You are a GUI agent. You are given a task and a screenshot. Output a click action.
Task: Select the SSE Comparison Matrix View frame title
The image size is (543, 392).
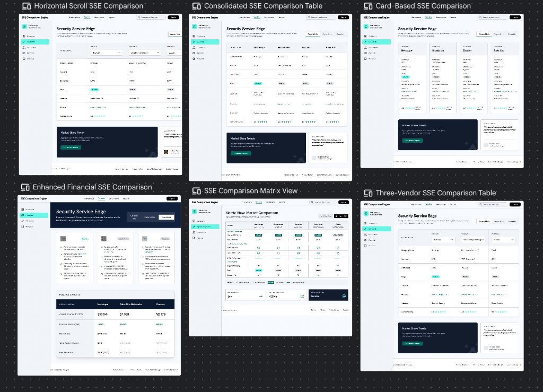[251, 191]
